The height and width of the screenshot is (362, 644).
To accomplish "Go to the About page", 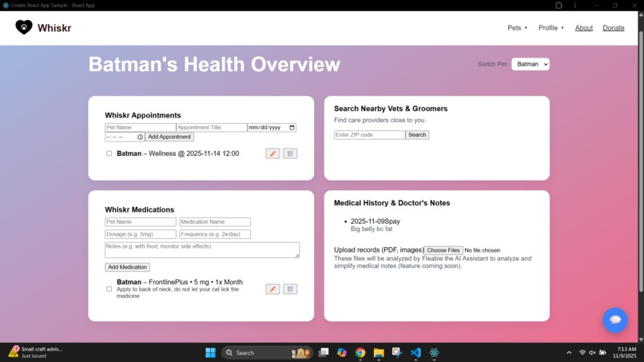I will point(583,28).
